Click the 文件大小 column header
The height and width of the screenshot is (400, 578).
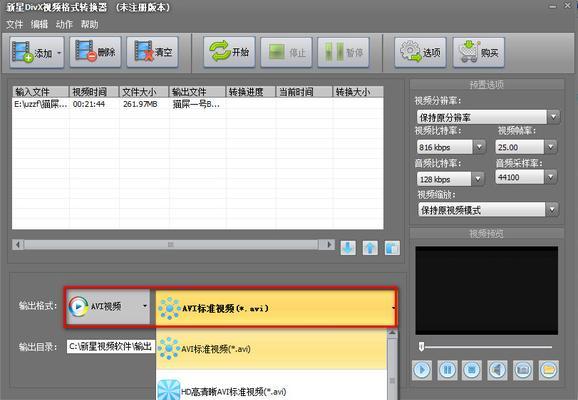(x=144, y=91)
